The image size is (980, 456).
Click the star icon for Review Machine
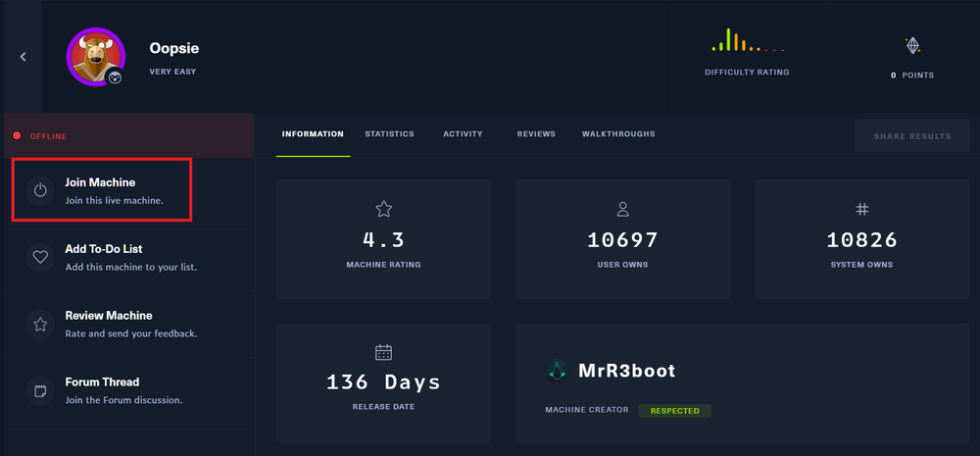tap(40, 324)
